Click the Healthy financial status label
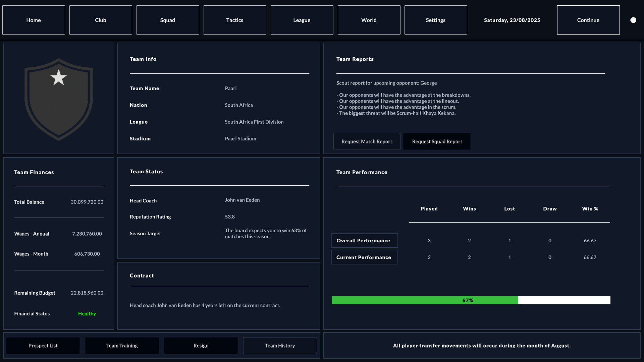644x362 pixels. [87, 313]
